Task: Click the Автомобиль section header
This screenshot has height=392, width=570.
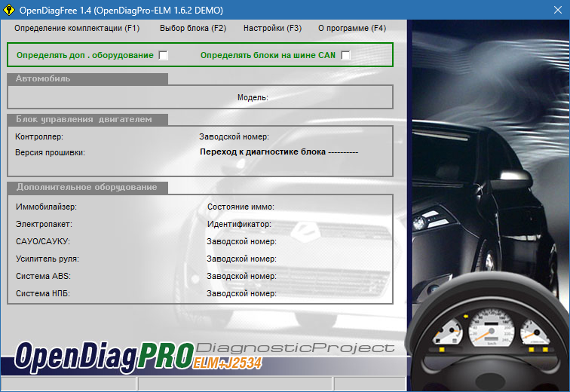Action: tap(87, 78)
